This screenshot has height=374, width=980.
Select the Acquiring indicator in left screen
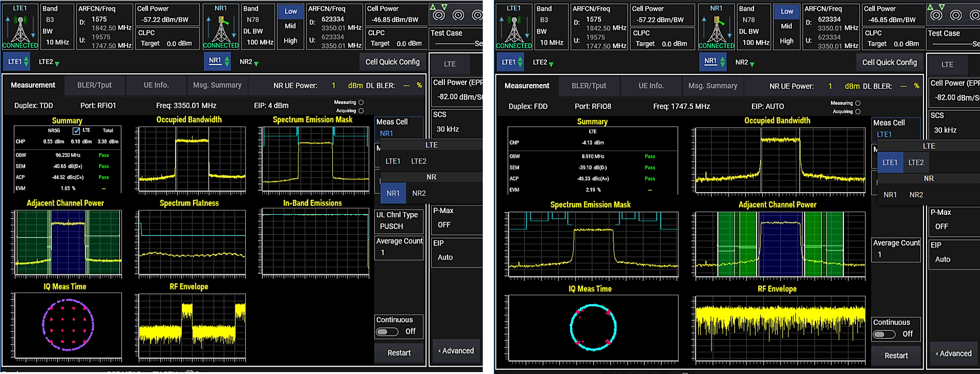(361, 111)
